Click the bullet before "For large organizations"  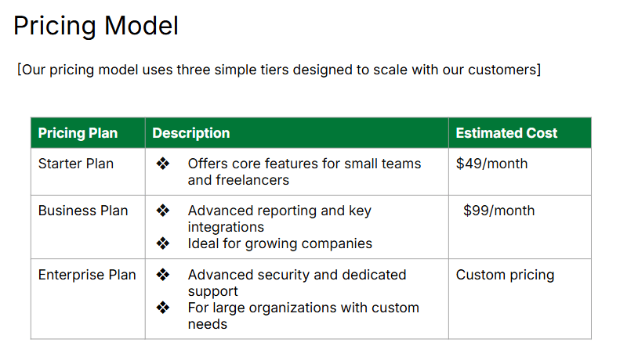(x=163, y=308)
